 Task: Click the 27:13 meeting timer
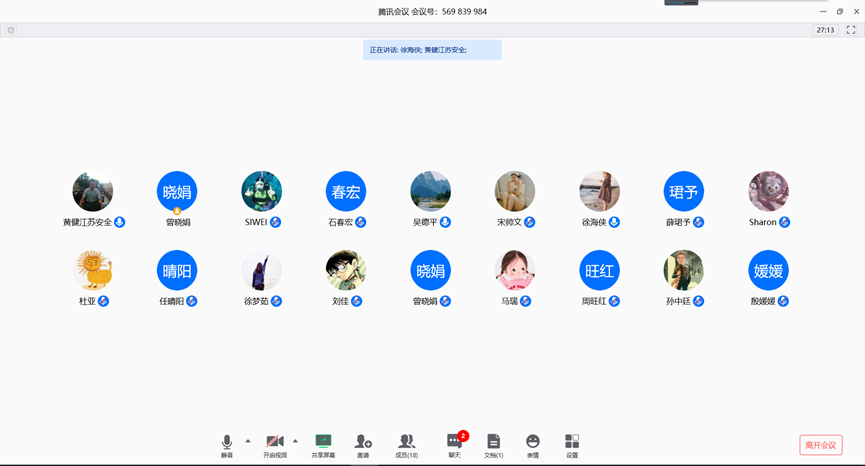pos(825,30)
